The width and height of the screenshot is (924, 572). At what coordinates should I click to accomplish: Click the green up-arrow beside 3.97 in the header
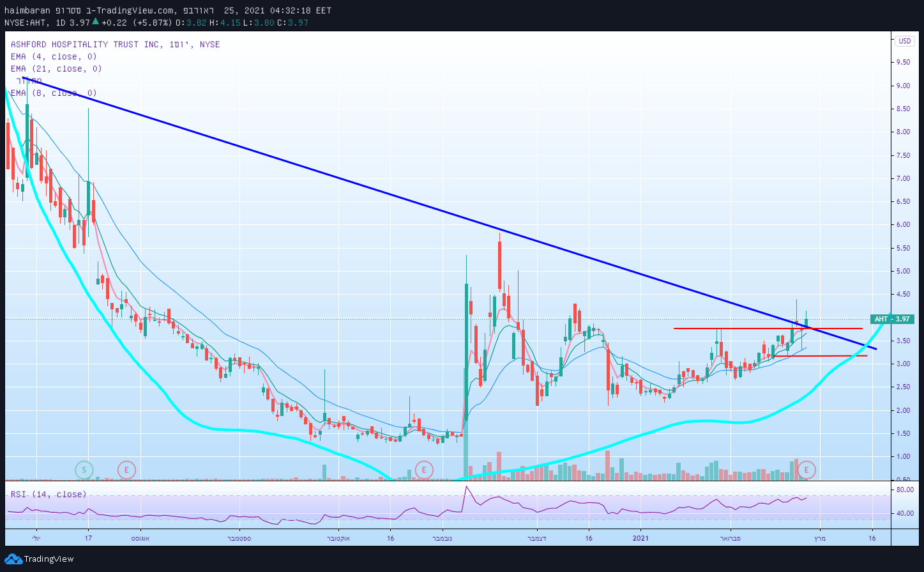click(x=95, y=22)
